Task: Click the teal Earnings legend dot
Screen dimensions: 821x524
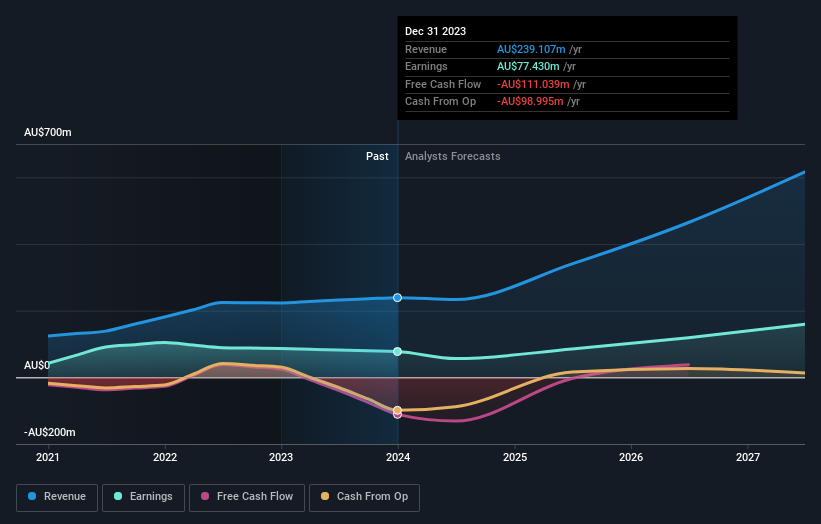Action: [118, 496]
